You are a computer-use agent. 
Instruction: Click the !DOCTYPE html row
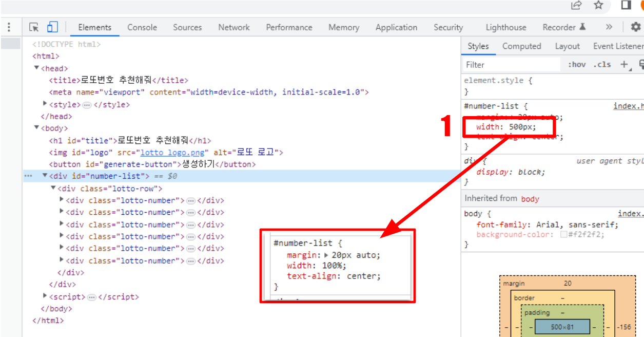pos(66,44)
